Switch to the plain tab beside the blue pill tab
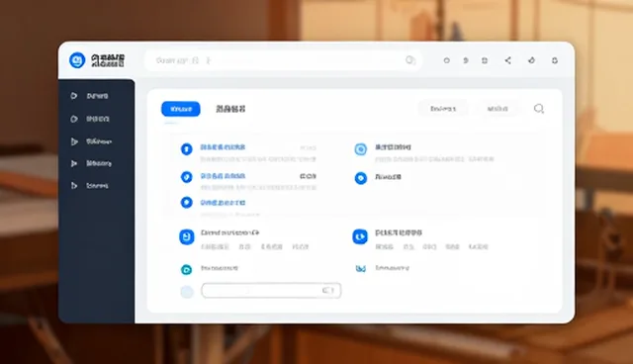633x364 pixels. [230, 109]
